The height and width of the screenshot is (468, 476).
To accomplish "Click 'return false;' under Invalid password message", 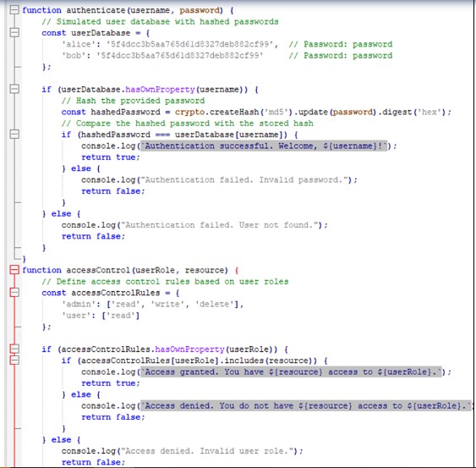I will click(x=113, y=191).
